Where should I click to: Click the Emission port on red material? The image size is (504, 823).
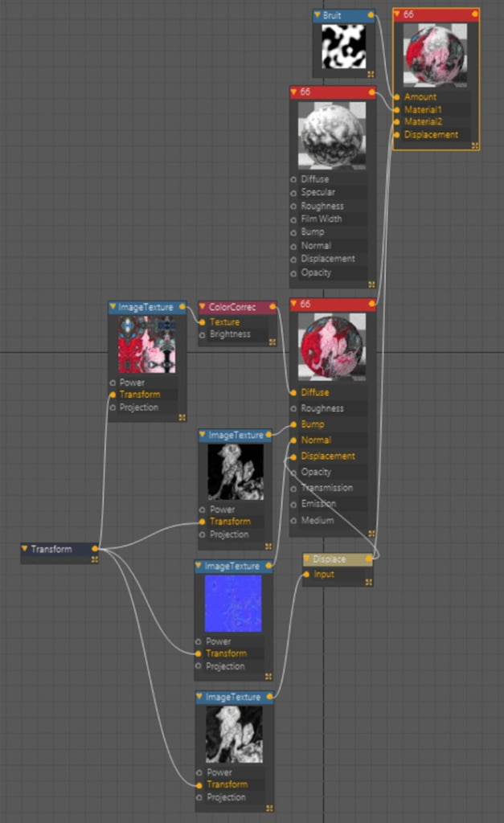tap(318, 504)
